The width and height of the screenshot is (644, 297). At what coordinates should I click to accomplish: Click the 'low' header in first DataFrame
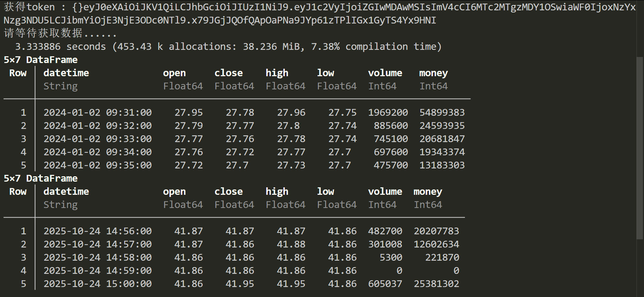pyautogui.click(x=325, y=73)
